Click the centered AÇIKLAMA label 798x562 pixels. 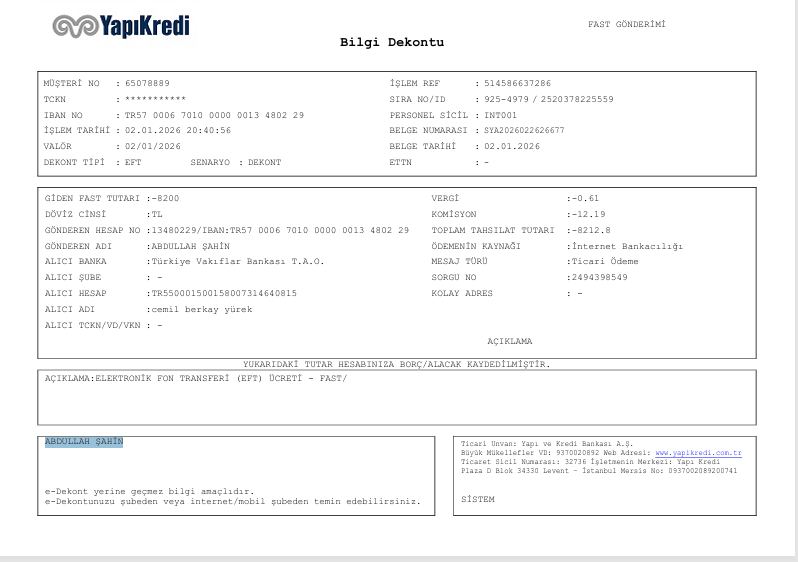509,342
